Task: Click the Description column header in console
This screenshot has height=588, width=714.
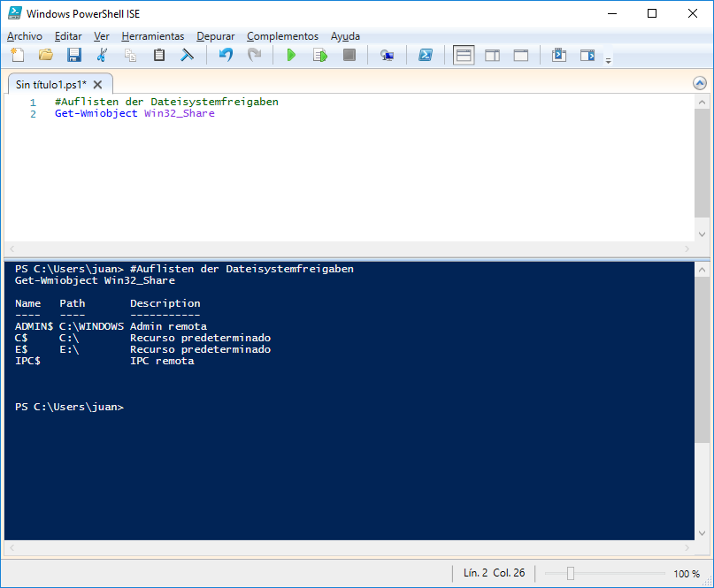Action: (x=165, y=303)
